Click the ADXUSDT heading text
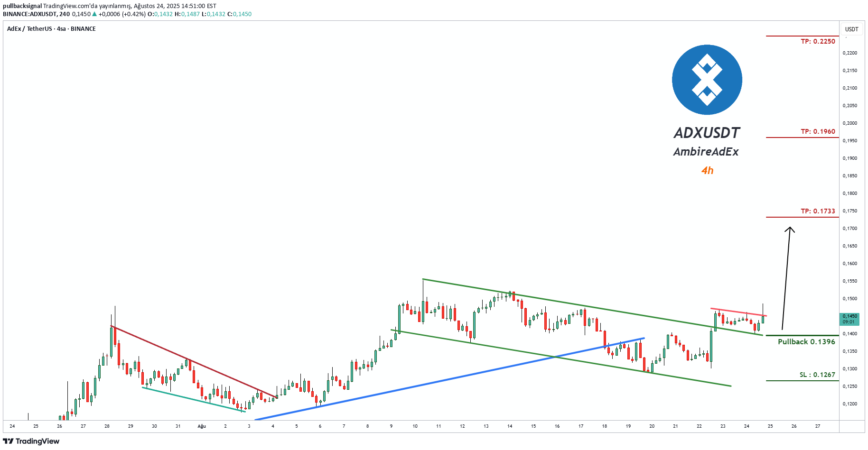Viewport: 868px width, 450px height. click(707, 133)
